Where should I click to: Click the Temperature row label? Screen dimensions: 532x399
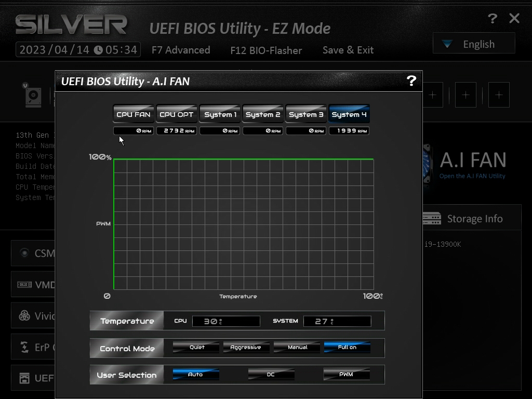[127, 321]
